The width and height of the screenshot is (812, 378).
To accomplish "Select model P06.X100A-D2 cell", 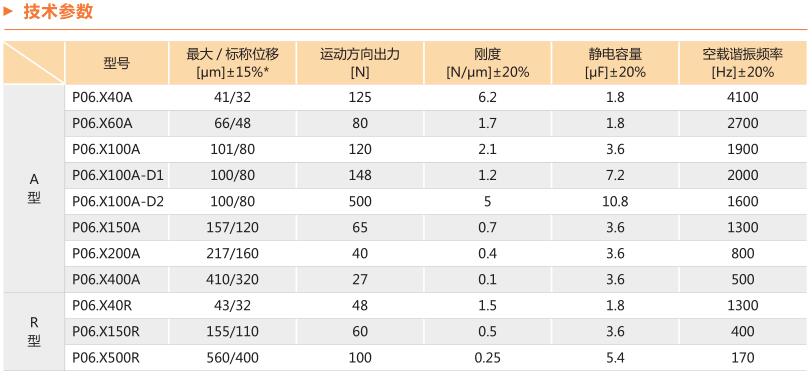I will click(118, 201).
